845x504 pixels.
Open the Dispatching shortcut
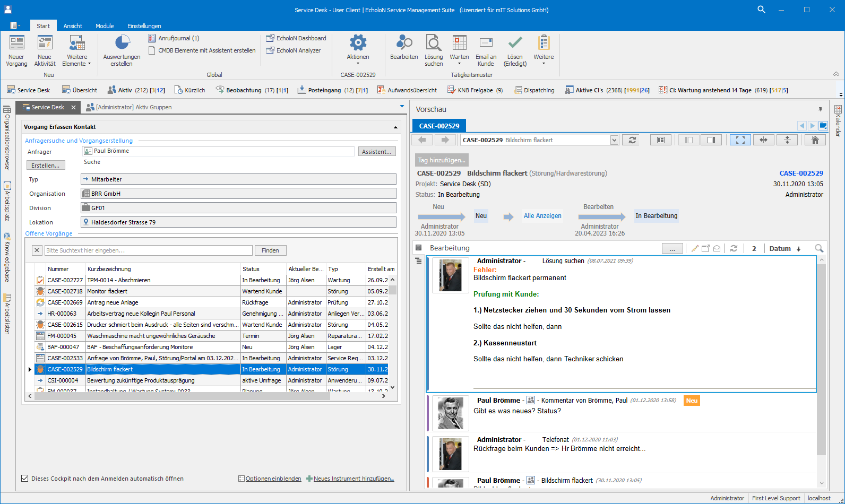[534, 90]
